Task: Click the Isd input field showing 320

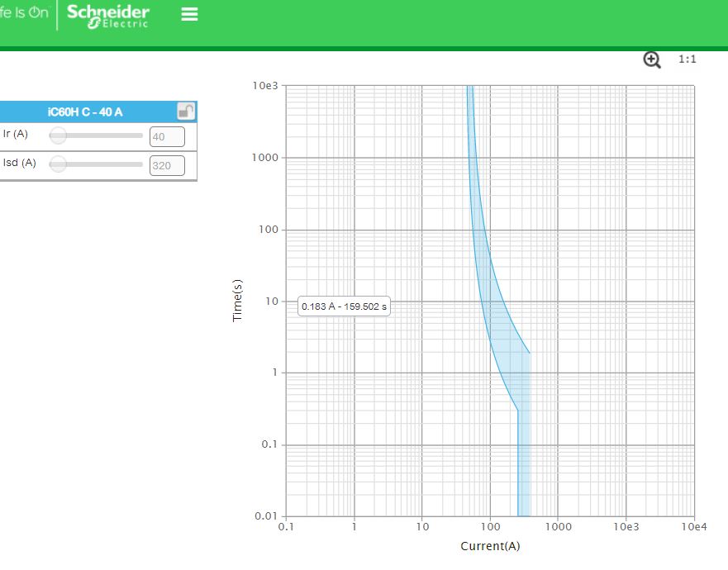Action: [167, 166]
